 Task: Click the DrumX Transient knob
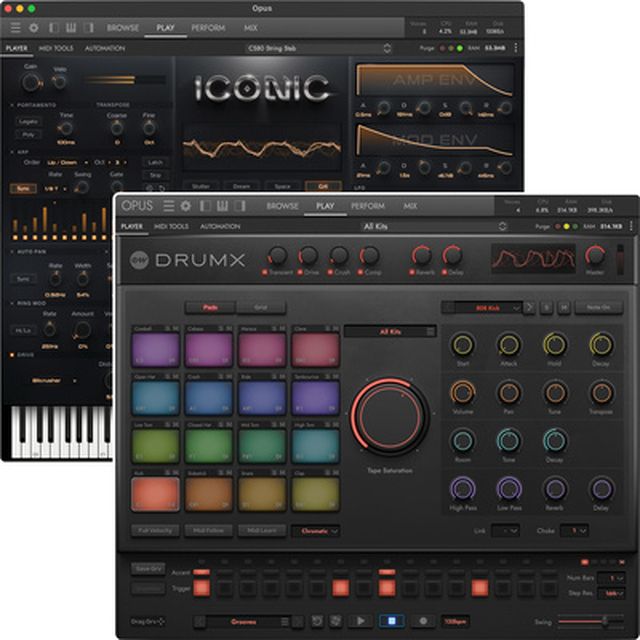pyautogui.click(x=278, y=255)
